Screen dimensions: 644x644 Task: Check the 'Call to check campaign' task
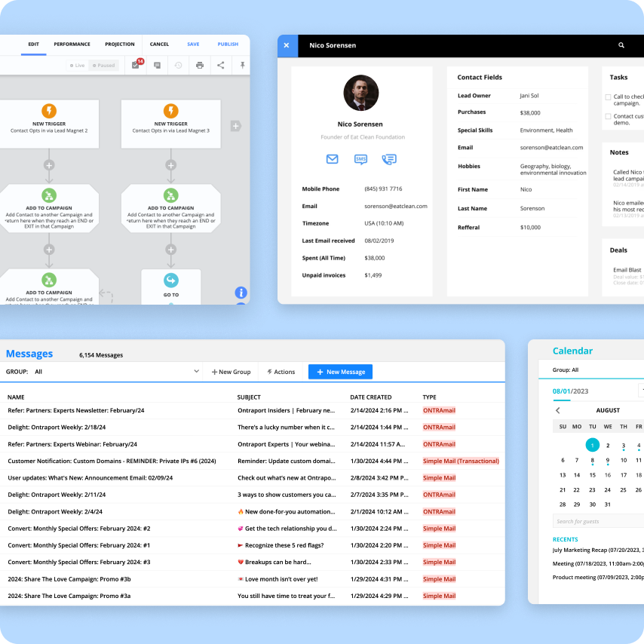point(608,97)
